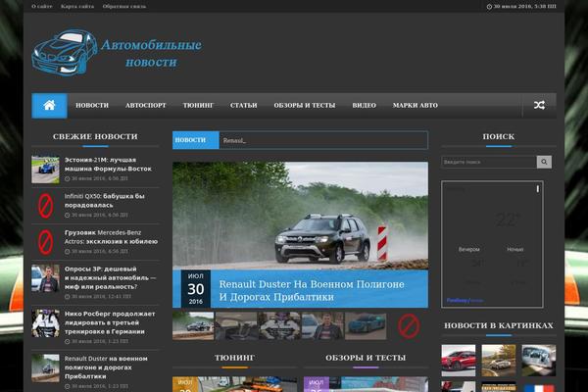Click the red car picture thumbnail
This screenshot has height=392, width=588.
(459, 361)
